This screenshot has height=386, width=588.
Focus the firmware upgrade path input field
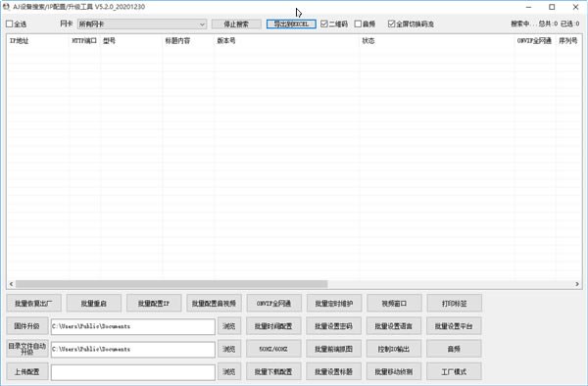click(x=133, y=326)
